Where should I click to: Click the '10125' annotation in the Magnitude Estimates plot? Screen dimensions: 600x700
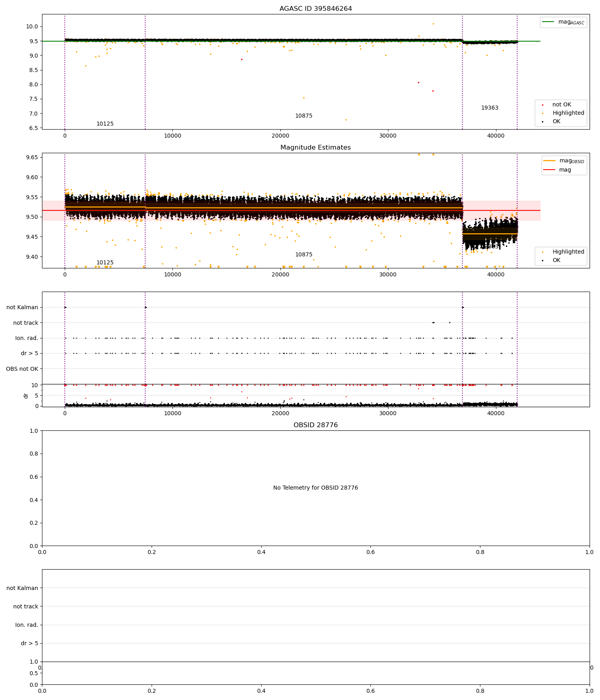105,263
